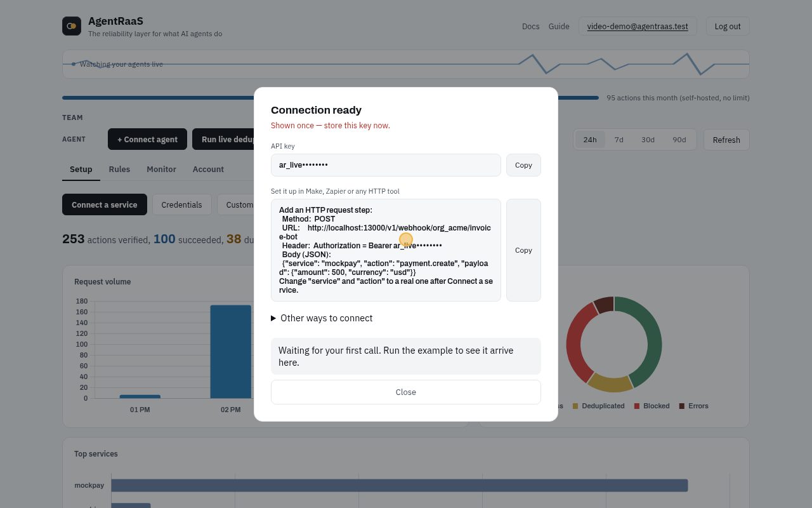The height and width of the screenshot is (508, 812).
Task: Click "Shown once — store this key now." warning
Action: 331,126
